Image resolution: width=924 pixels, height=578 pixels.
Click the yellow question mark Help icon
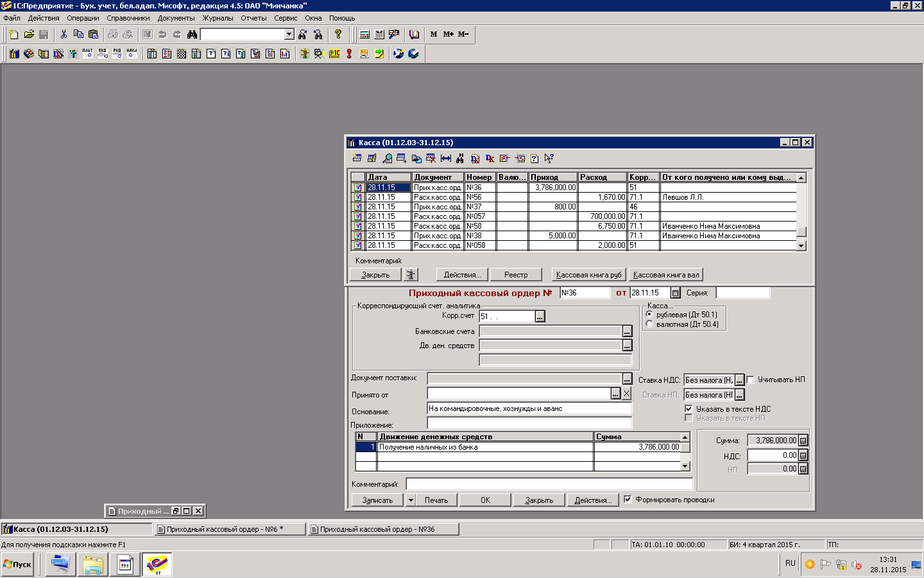pyautogui.click(x=338, y=34)
